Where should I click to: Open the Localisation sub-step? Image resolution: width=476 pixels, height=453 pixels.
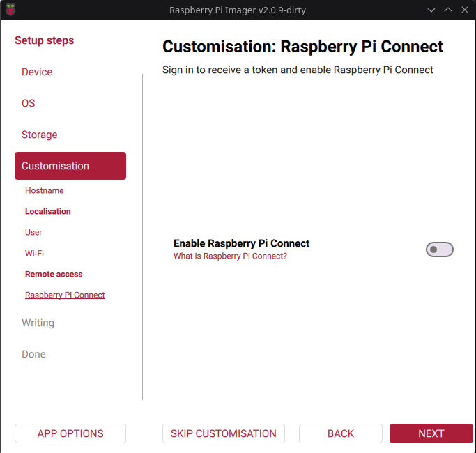click(x=47, y=211)
